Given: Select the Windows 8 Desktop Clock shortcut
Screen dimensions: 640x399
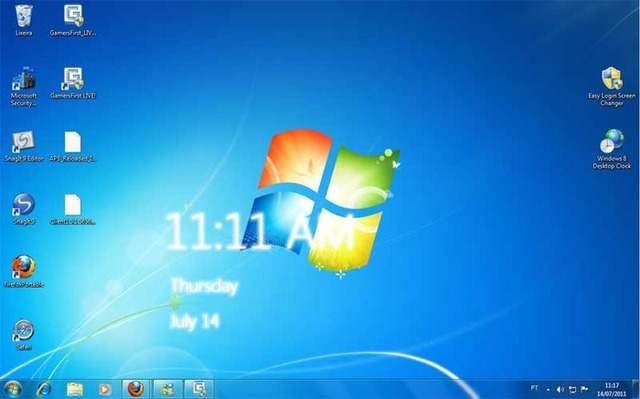Looking at the screenshot, I should (611, 149).
